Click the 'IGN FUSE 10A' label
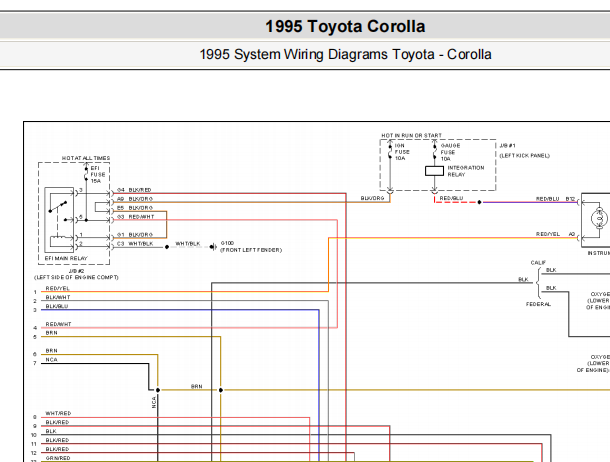Viewport: 610px width, 462px height. 402,152
